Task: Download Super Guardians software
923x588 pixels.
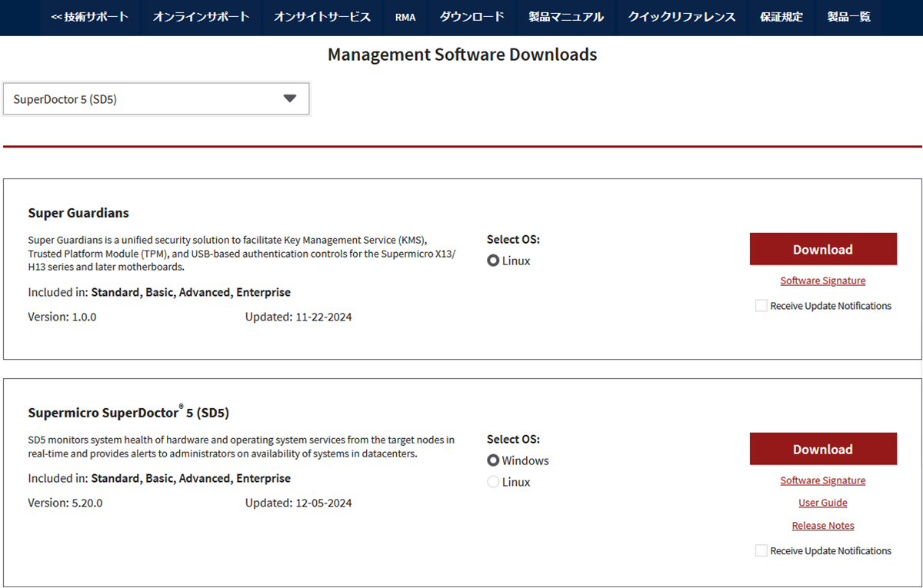Action: (x=823, y=249)
